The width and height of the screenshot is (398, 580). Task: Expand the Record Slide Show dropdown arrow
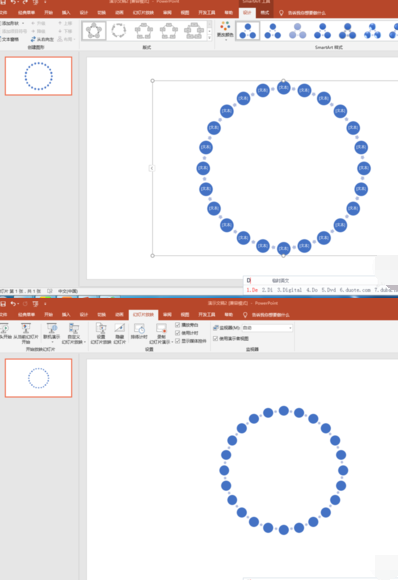coord(172,342)
